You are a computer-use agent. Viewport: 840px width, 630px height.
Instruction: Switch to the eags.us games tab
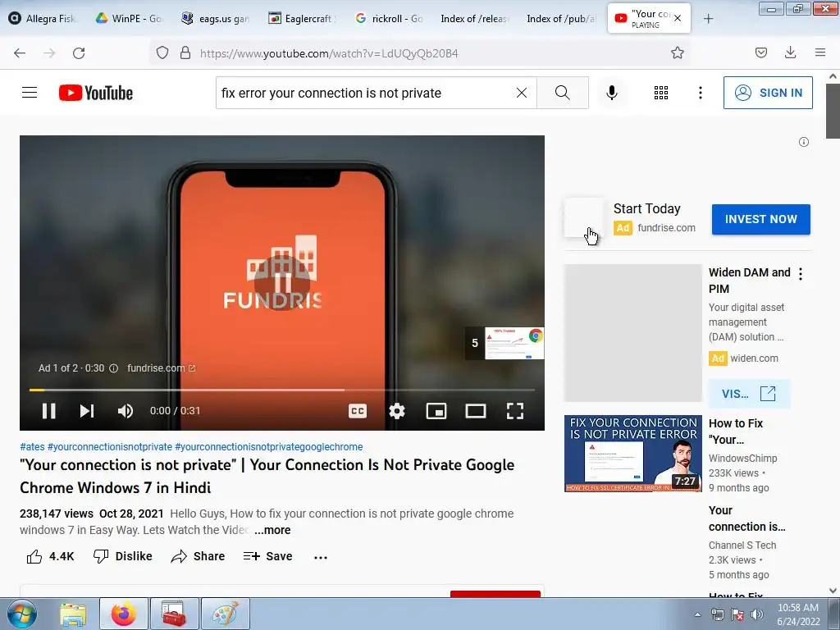click(x=216, y=19)
